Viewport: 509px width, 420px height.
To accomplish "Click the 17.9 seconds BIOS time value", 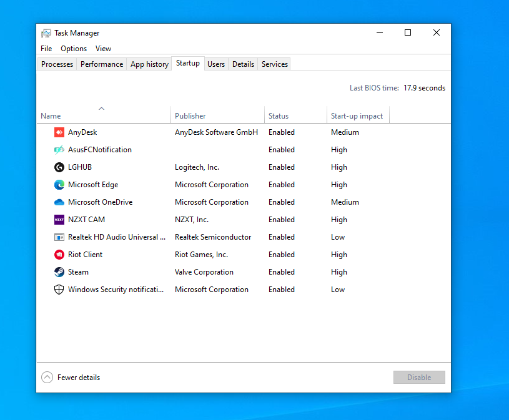I will tap(424, 88).
